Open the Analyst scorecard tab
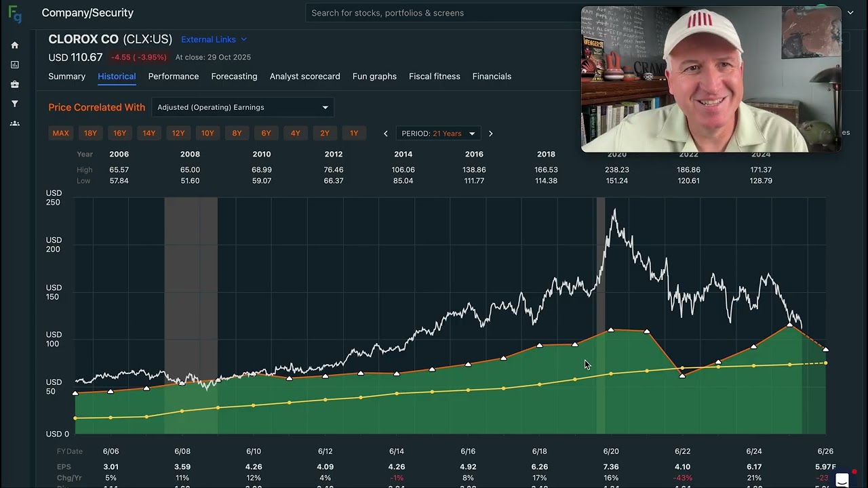868x488 pixels. (x=304, y=77)
